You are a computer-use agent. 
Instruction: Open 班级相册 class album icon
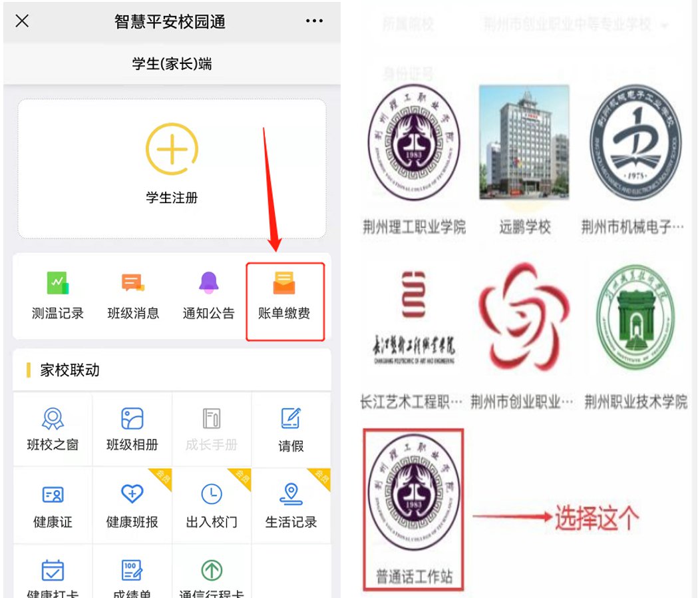click(x=132, y=419)
